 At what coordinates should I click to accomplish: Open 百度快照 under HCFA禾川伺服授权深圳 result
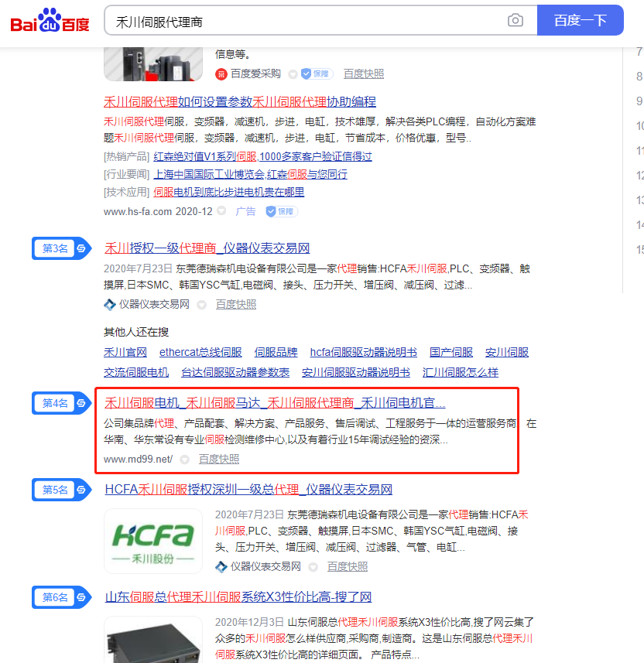point(348,566)
